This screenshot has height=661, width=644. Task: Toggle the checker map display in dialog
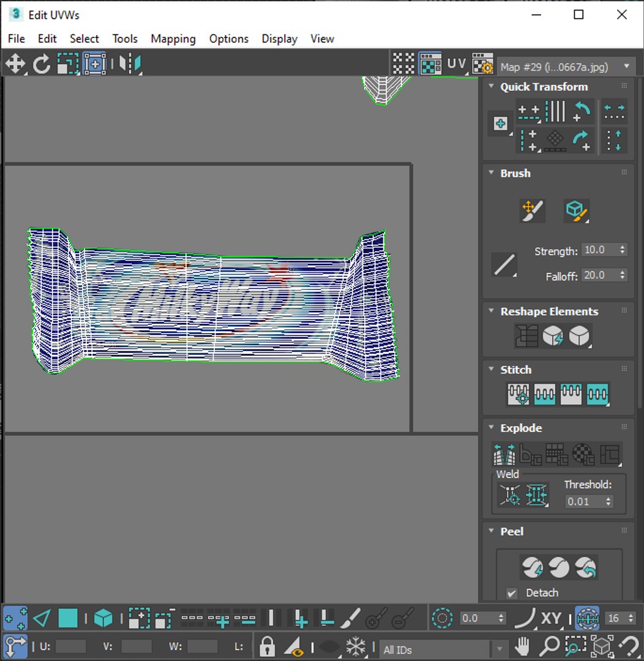(x=430, y=64)
